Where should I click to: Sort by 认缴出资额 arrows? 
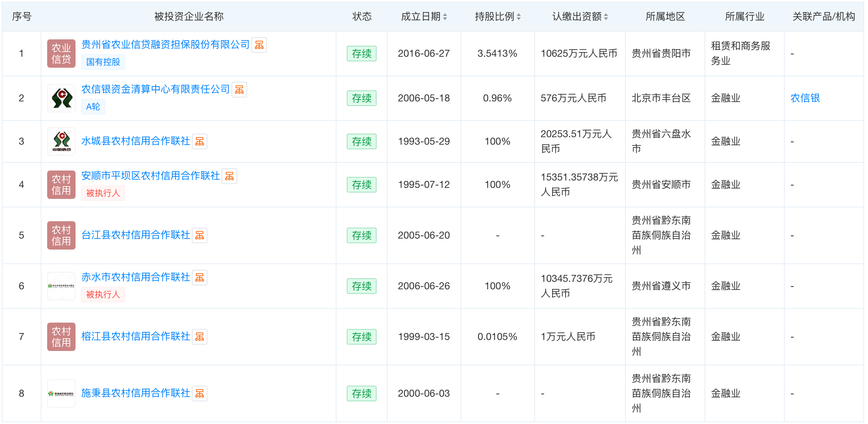tap(606, 17)
